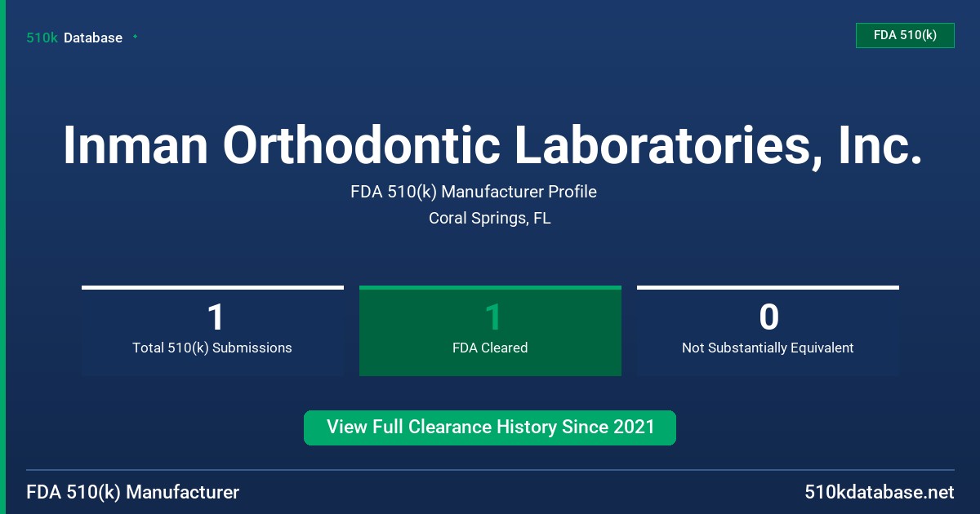Select the Inman Orthodontic Laboratories, Inc. heading
Viewport: 980px width, 514px height.
pyautogui.click(x=492, y=144)
